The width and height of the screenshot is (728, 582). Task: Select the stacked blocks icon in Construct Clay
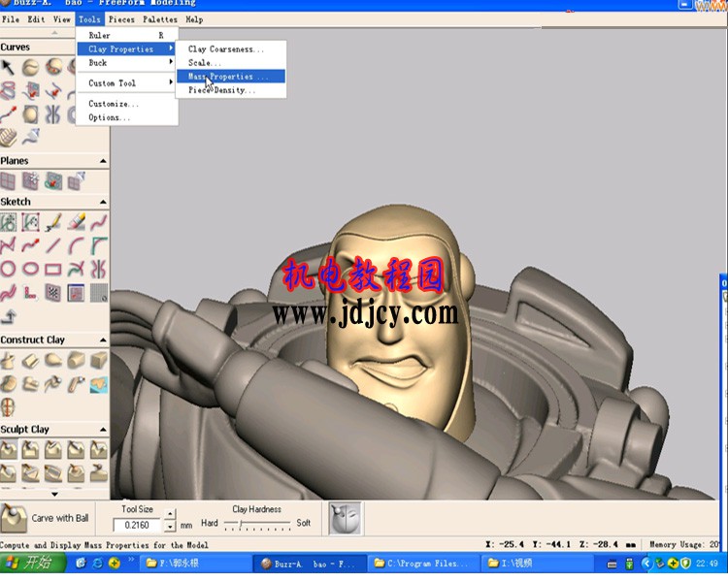click(x=31, y=385)
